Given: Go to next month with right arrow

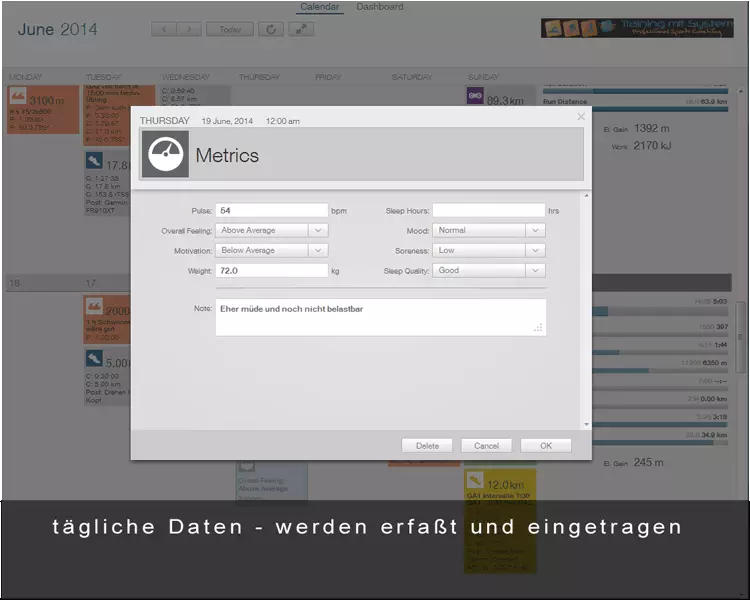Looking at the screenshot, I should tap(189, 29).
